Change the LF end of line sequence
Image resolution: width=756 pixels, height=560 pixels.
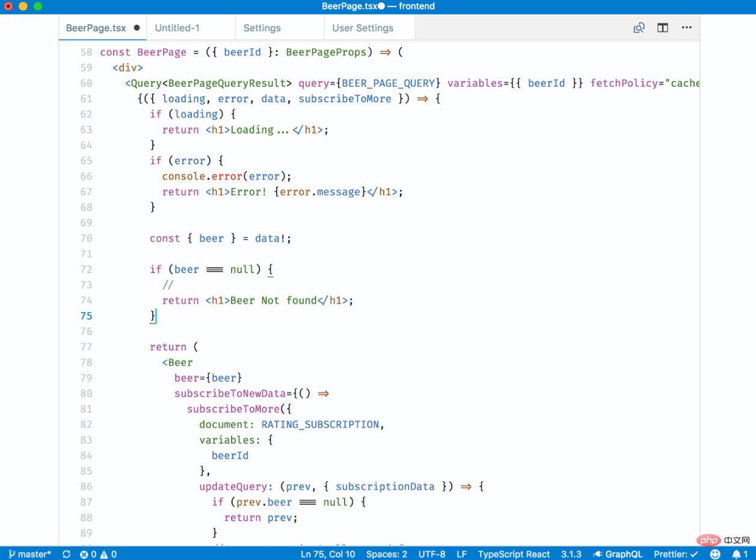[x=461, y=554]
